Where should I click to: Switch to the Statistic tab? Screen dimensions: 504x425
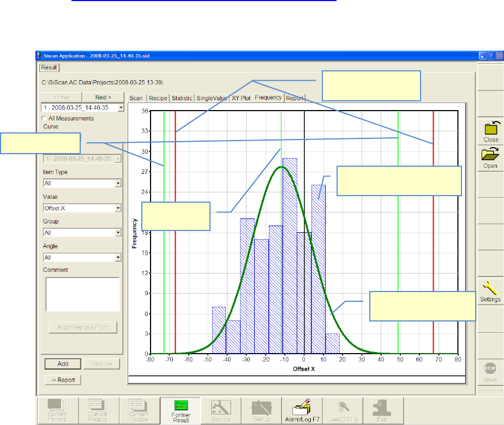[x=182, y=98]
